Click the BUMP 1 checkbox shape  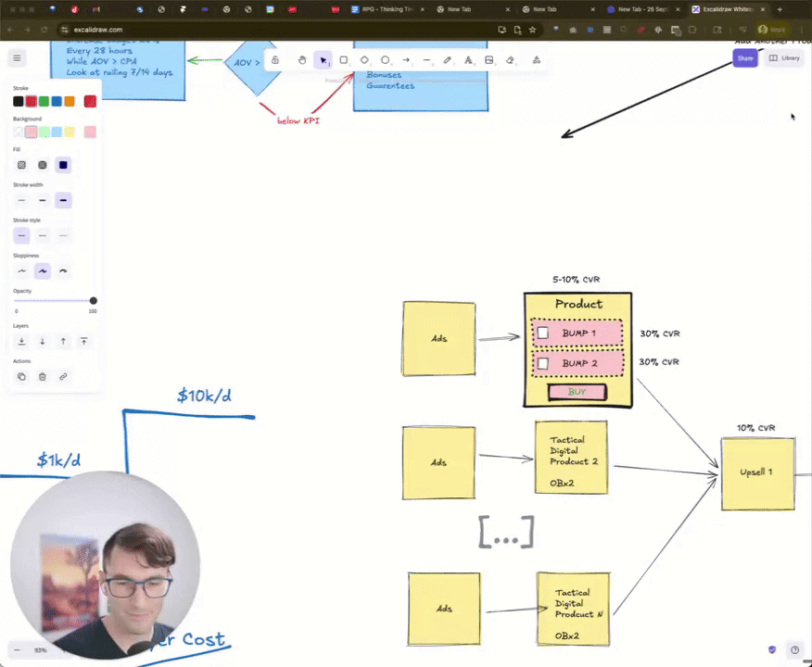point(542,333)
